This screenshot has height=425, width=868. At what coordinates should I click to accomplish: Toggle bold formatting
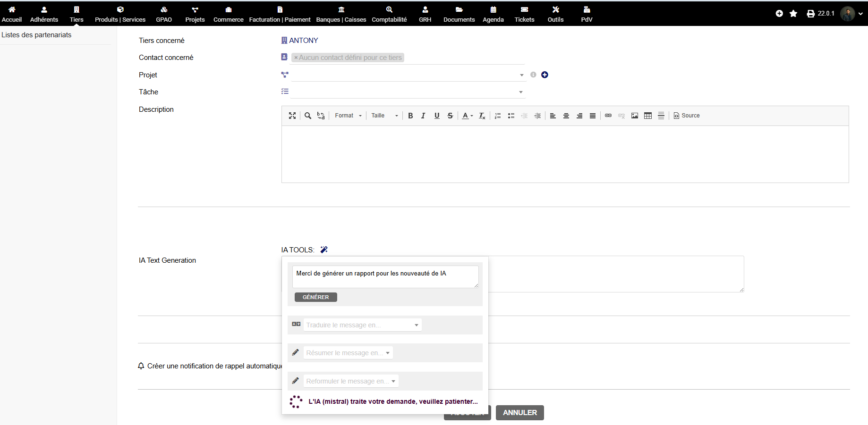[410, 116]
